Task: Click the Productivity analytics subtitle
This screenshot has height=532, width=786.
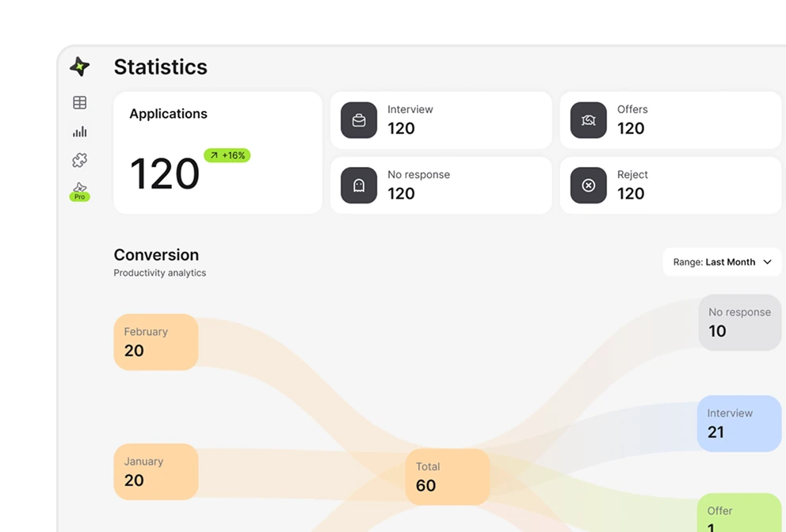Action: point(160,273)
